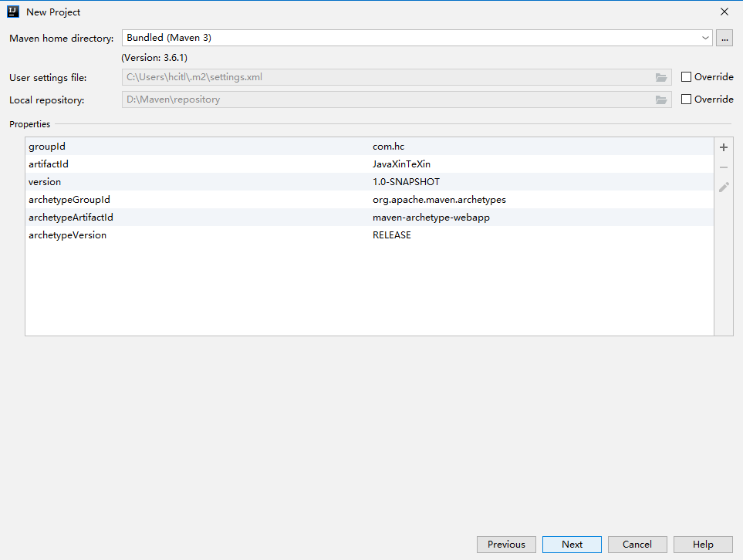
Task: Click the Cancel button
Action: click(x=637, y=545)
